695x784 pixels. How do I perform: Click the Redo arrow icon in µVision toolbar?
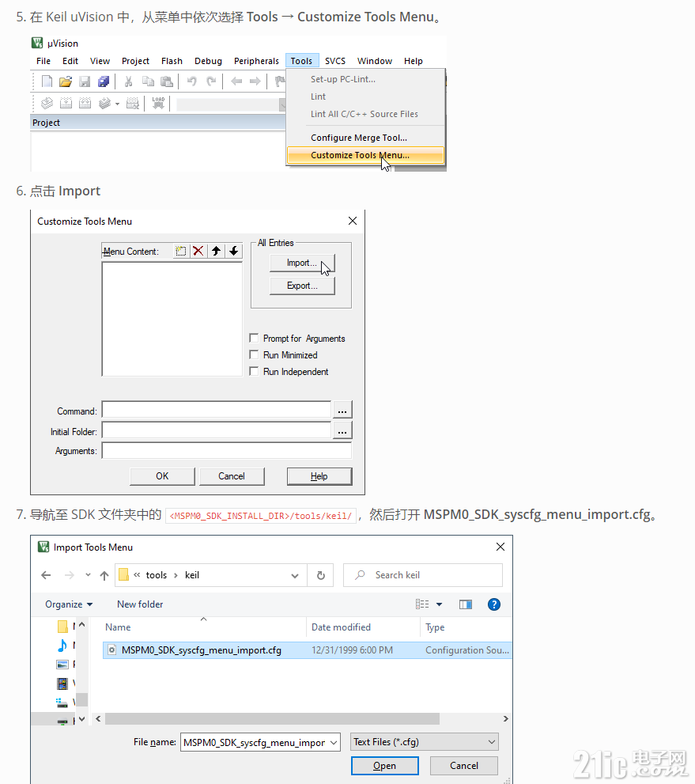tap(211, 81)
